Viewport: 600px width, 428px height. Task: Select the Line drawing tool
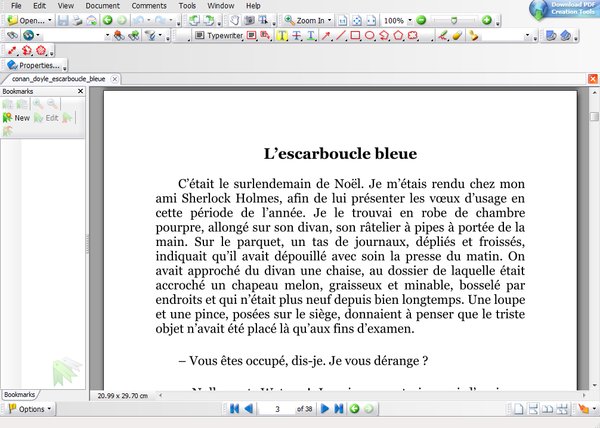coord(341,35)
